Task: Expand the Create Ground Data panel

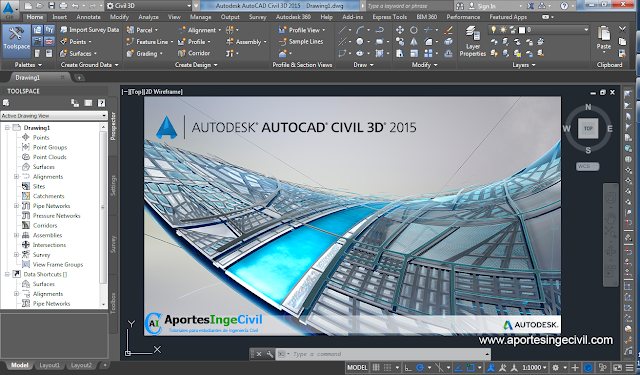Action: click(89, 65)
